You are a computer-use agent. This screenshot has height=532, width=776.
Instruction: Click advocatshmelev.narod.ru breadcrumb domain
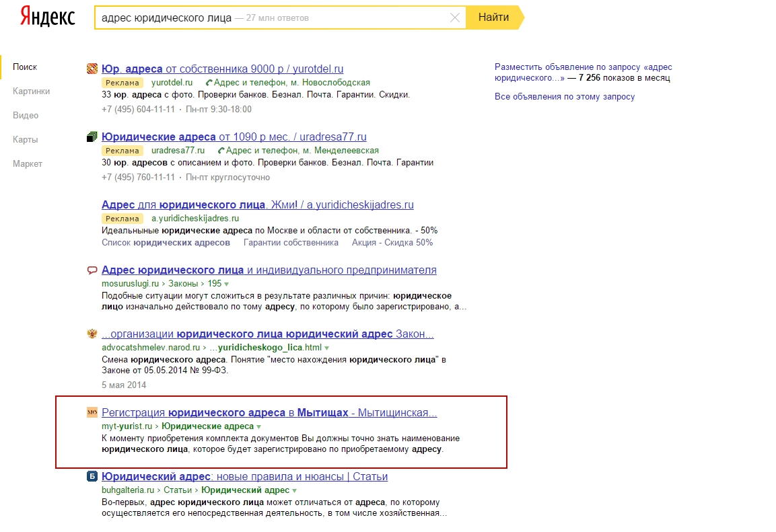(151, 348)
